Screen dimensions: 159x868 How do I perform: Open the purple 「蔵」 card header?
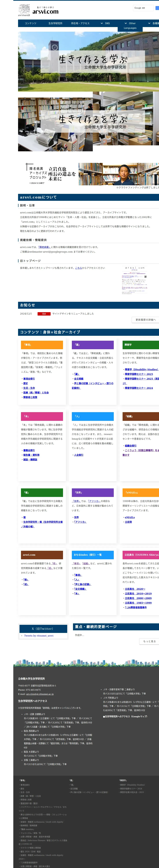[93, 345]
